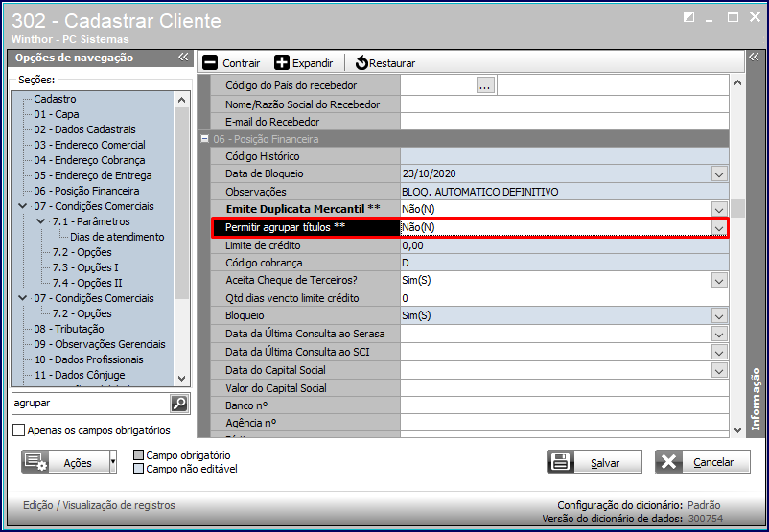
Task: Open Aceita Cheque de Terceiros dropdown
Action: coord(719,281)
